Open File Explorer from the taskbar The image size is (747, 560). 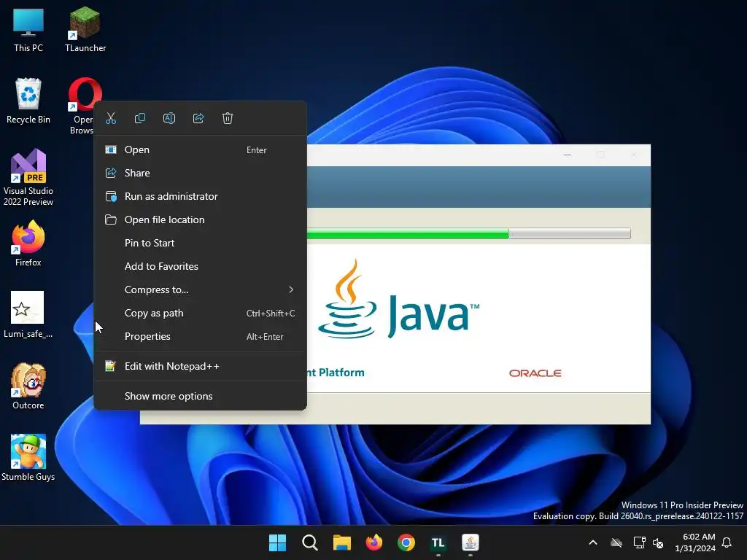point(341,542)
